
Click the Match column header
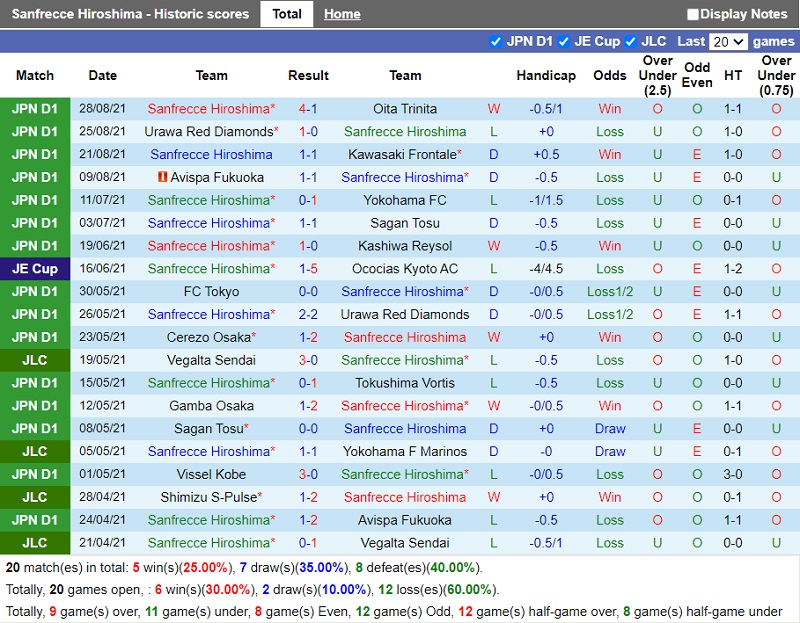(x=35, y=75)
